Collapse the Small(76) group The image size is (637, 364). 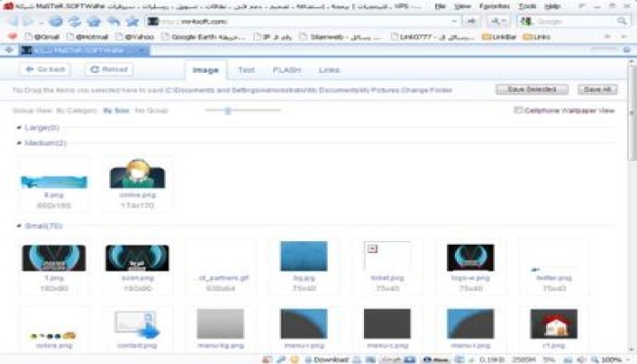[19, 226]
